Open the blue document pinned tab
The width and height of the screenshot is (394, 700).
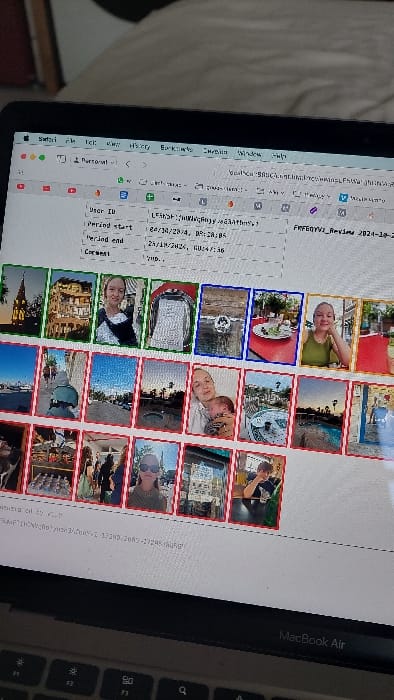pyautogui.click(x=124, y=195)
